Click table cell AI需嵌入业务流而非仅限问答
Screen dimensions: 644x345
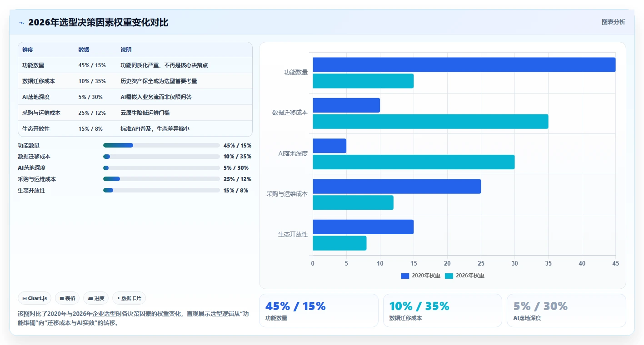coord(156,97)
